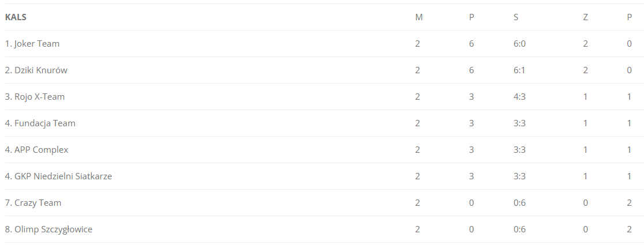Click the KALS table heading
Viewport: 644px width, 245px height.
click(x=16, y=17)
